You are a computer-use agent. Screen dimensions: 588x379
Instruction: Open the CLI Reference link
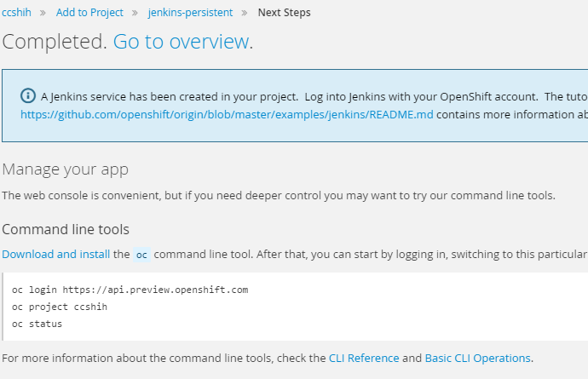[364, 358]
